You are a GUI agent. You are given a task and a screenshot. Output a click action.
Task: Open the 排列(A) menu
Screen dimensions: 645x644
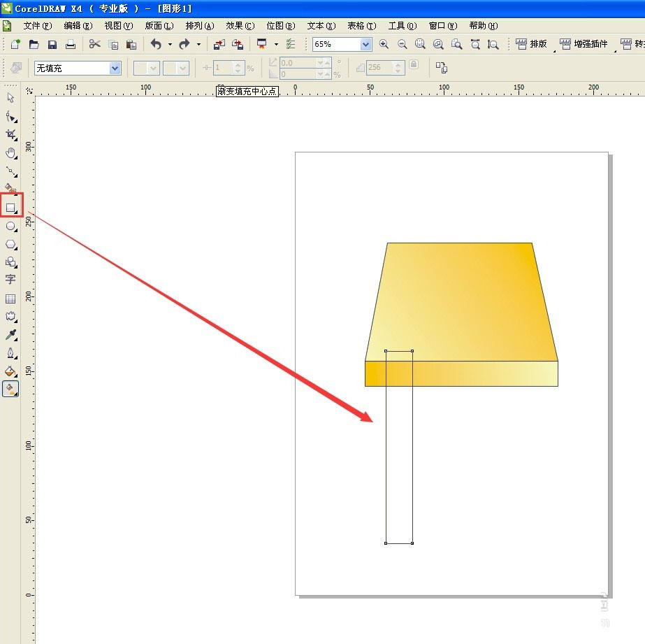pyautogui.click(x=200, y=26)
